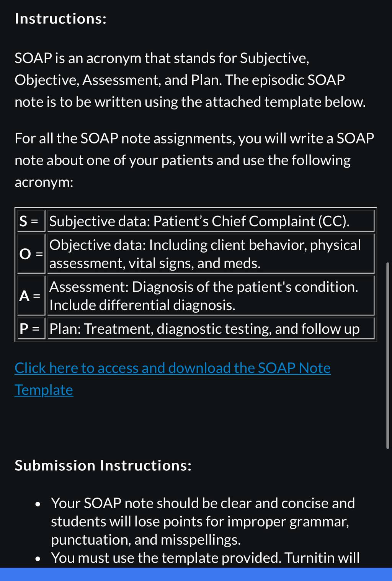Viewport: 392px width, 581px height.
Task: Click the word 'acronym:' before the table
Action: [44, 182]
